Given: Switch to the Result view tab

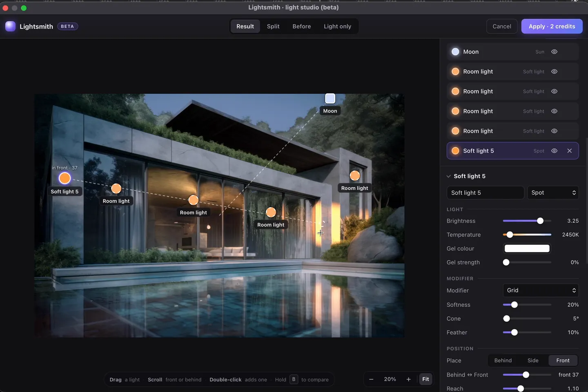Looking at the screenshot, I should [x=245, y=27].
